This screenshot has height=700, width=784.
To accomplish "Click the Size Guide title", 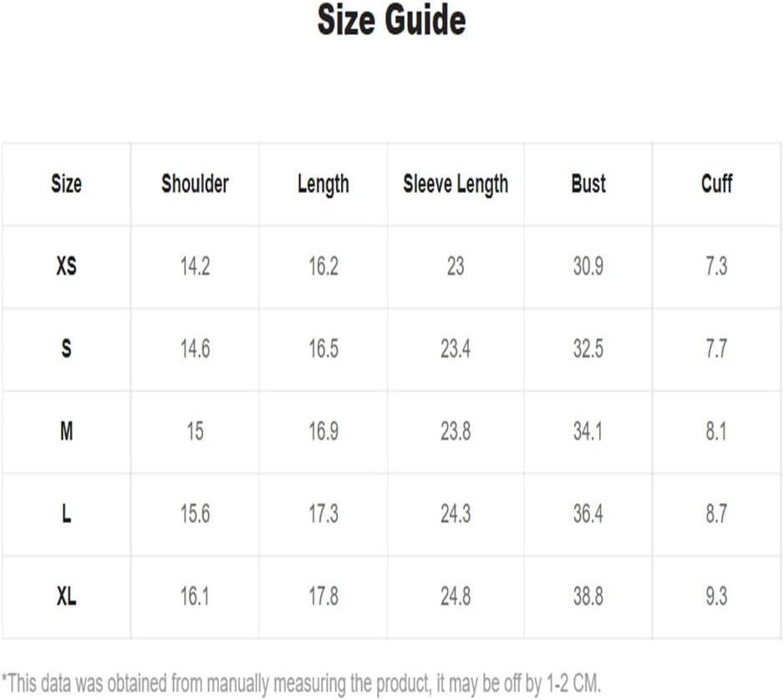I will click(391, 20).
